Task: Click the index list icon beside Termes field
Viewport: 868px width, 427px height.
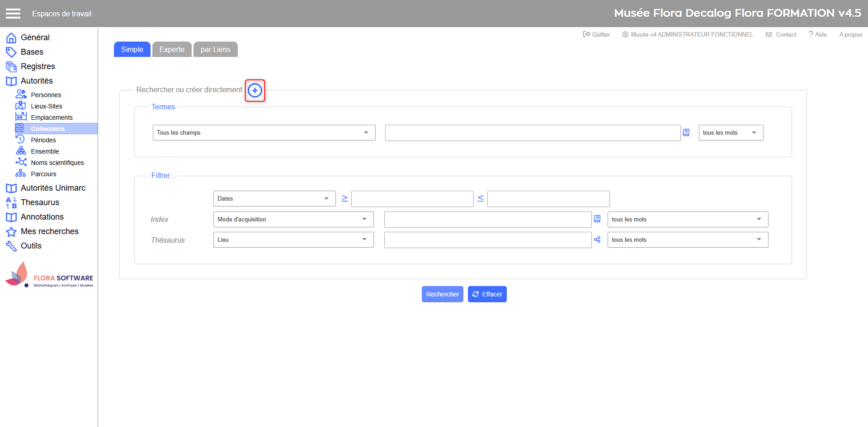Action: 686,132
